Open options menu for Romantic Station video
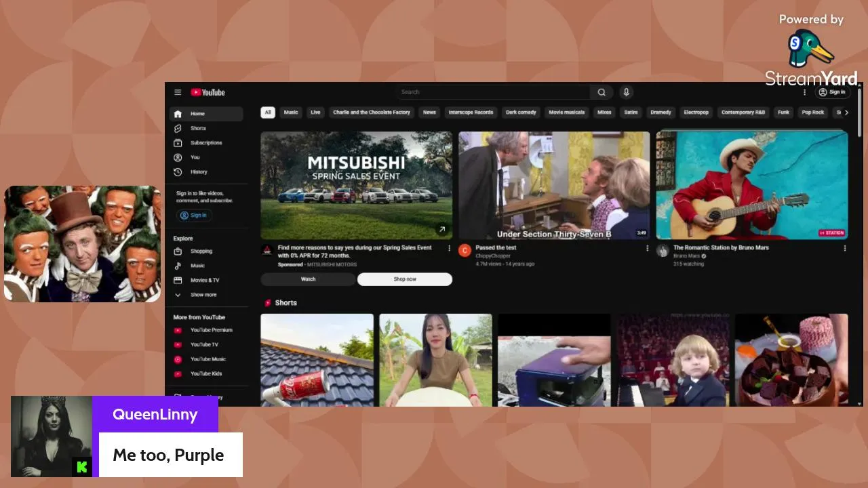 (845, 248)
